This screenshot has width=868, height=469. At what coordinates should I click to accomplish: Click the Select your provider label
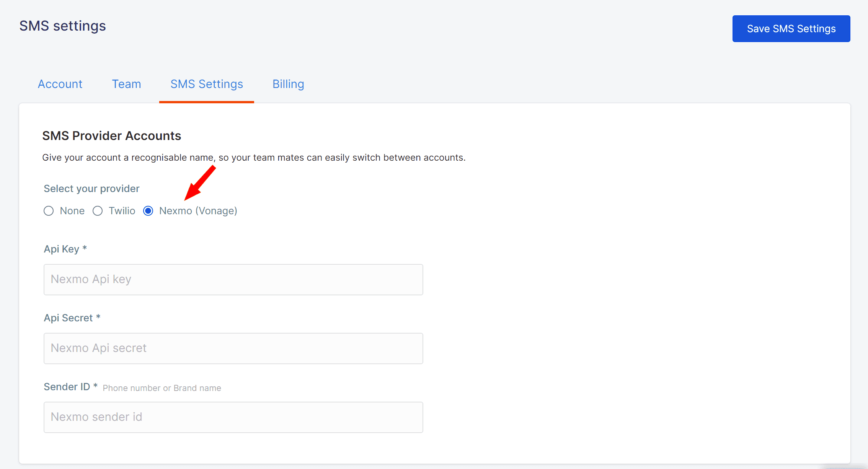click(x=91, y=189)
